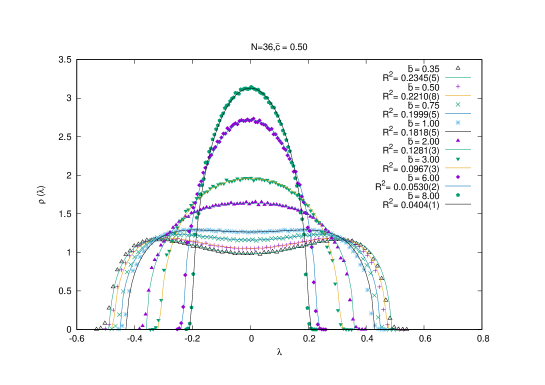Click the green line sample beside R²= 0.2345(5)
545x385 pixels.
coord(458,77)
